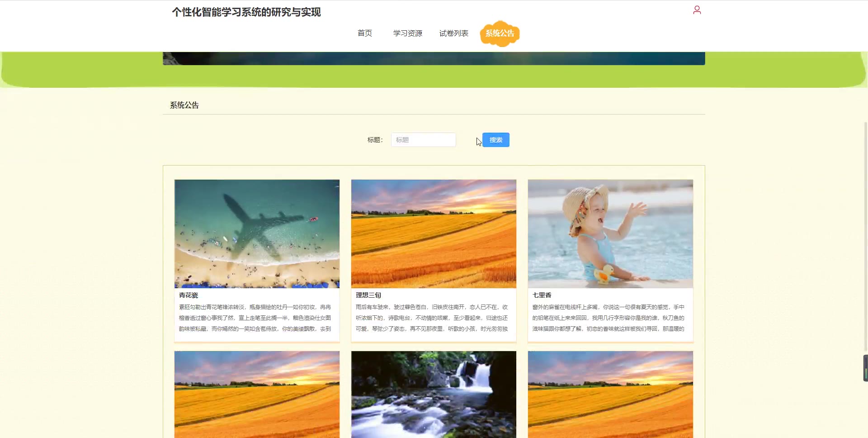Click the 搜索 button
The width and height of the screenshot is (868, 438).
click(x=496, y=140)
